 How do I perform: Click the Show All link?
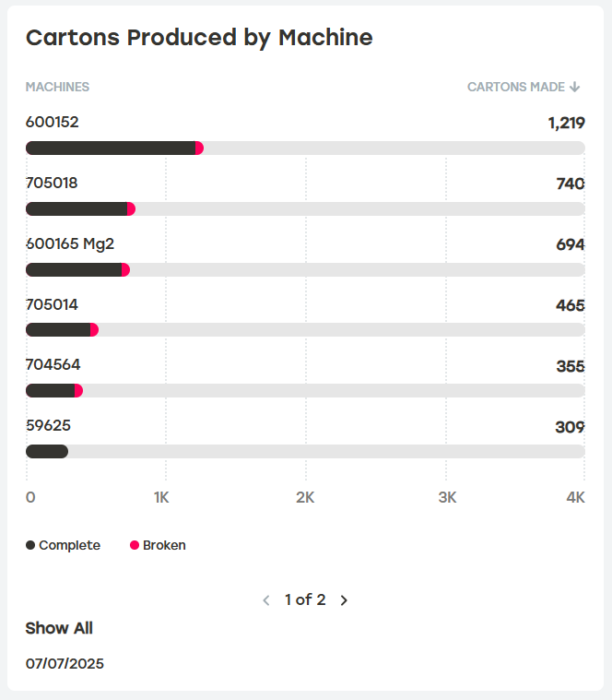(x=59, y=628)
